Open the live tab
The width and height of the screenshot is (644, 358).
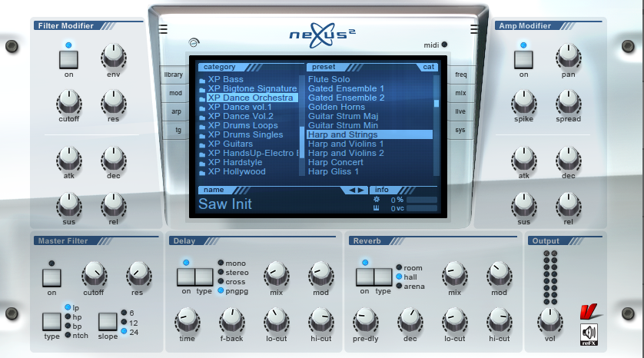point(460,111)
